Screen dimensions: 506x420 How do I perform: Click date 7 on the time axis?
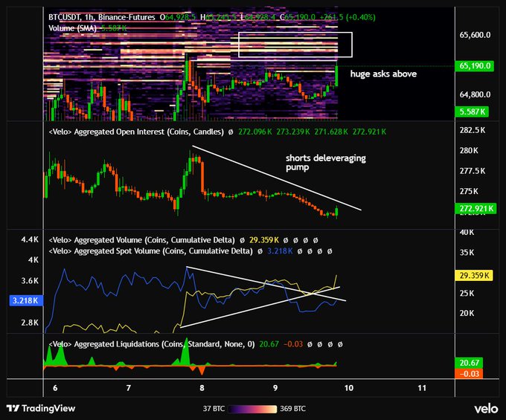click(129, 388)
